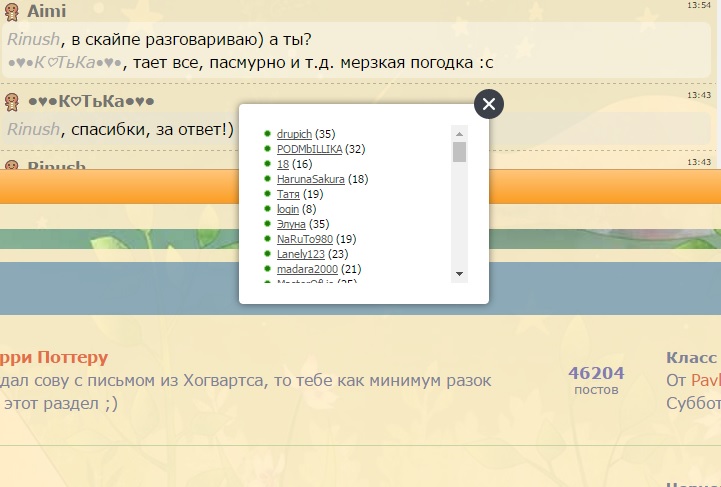Click the avatar icon next to •♥•К♥ТьКа•♥•

click(12, 101)
